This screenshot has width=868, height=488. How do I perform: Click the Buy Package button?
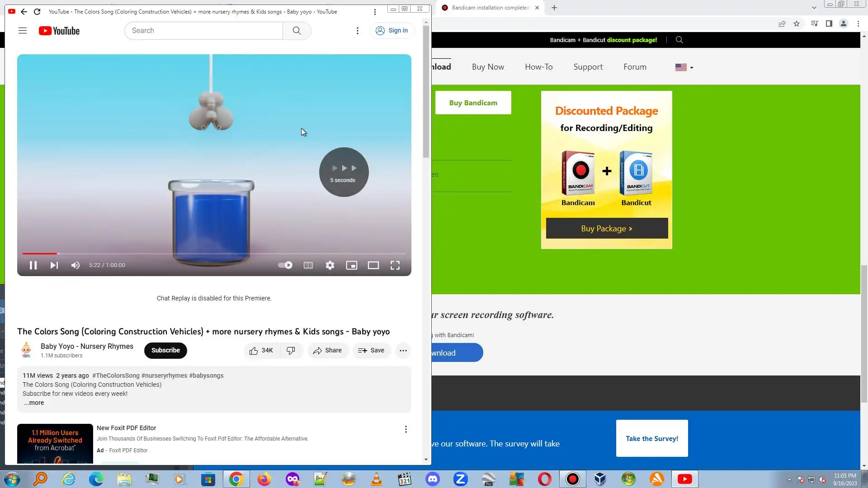pos(607,229)
